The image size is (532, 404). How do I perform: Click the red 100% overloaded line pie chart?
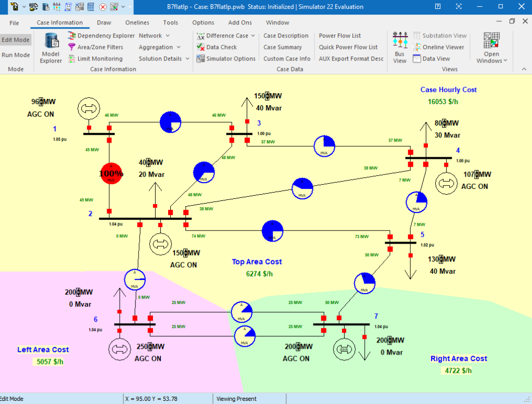coord(109,173)
